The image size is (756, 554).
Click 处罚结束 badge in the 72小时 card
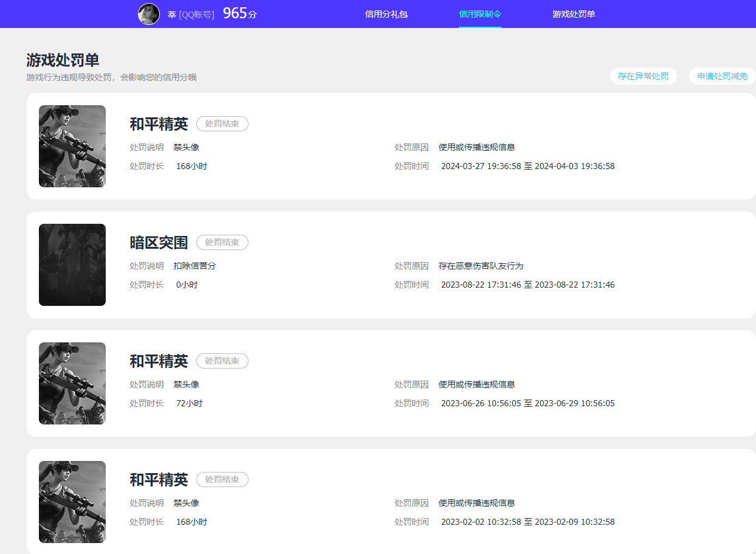coord(222,361)
